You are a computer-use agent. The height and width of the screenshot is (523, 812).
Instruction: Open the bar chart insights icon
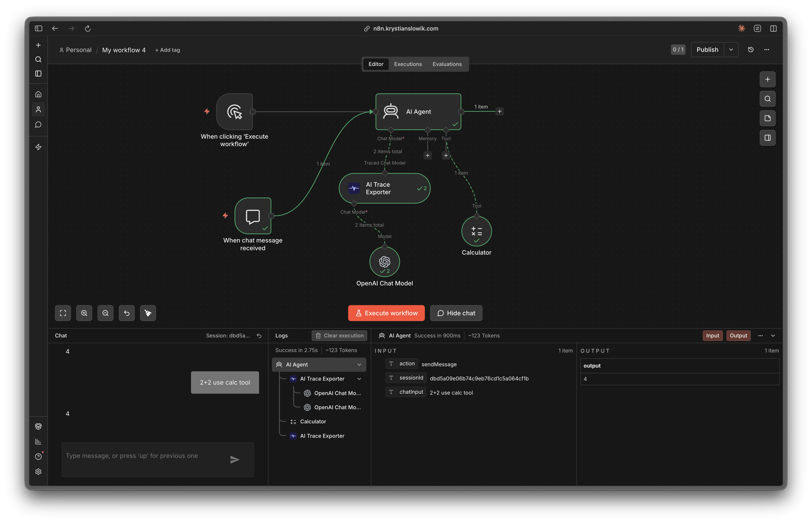tap(38, 442)
